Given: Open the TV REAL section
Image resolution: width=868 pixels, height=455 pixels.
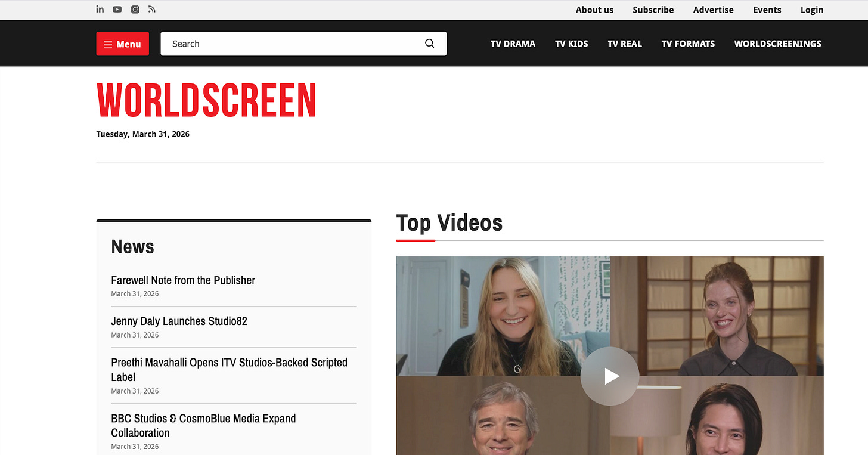Looking at the screenshot, I should coord(625,44).
